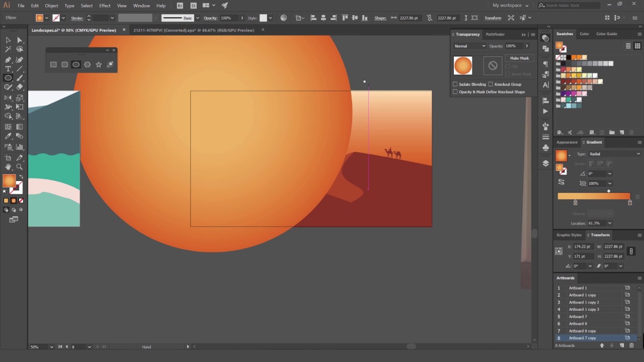Switch to the Appearance tab

click(x=567, y=142)
